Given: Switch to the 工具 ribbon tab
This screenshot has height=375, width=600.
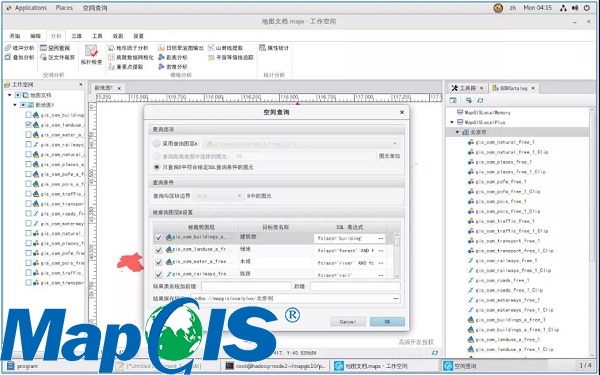Looking at the screenshot, I should coord(97,36).
